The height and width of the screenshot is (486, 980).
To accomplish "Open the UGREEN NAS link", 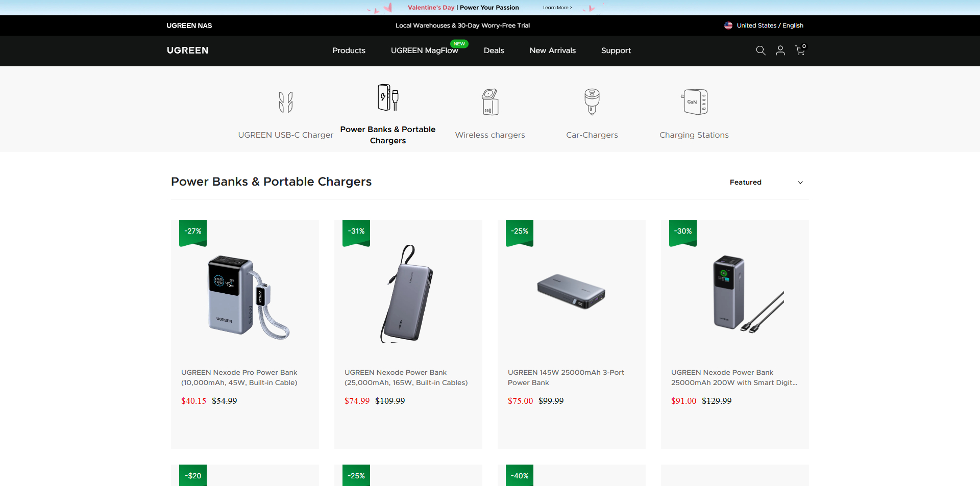I will click(x=189, y=25).
